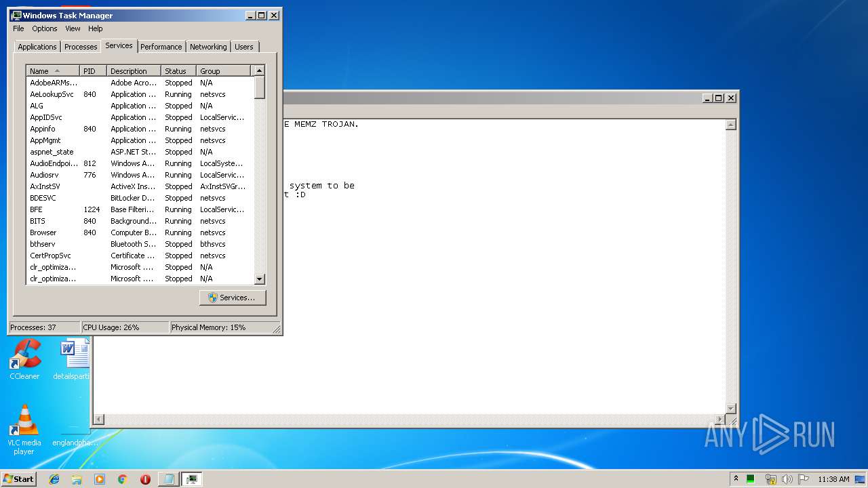
Task: Select the BITS service row
Action: point(140,221)
